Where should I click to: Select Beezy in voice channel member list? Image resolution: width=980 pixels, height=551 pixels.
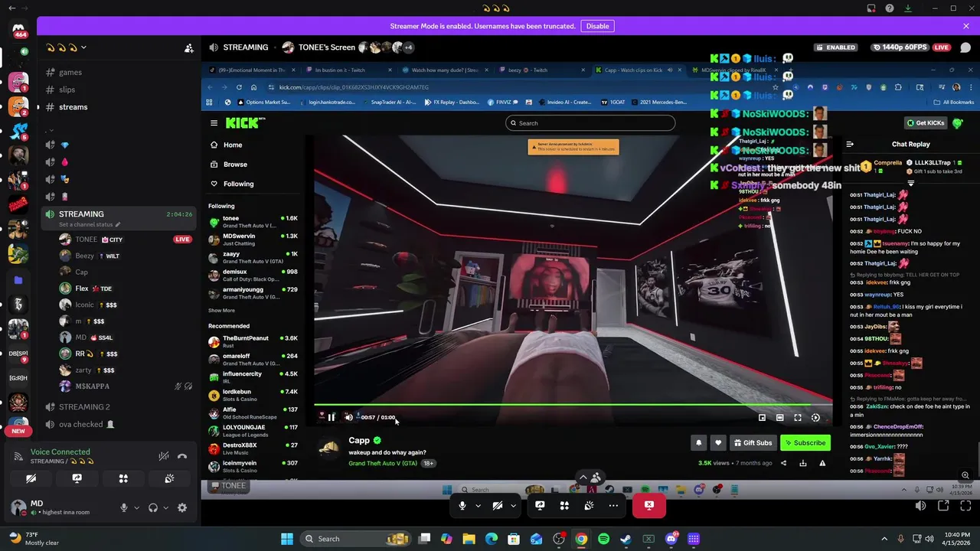tap(84, 256)
